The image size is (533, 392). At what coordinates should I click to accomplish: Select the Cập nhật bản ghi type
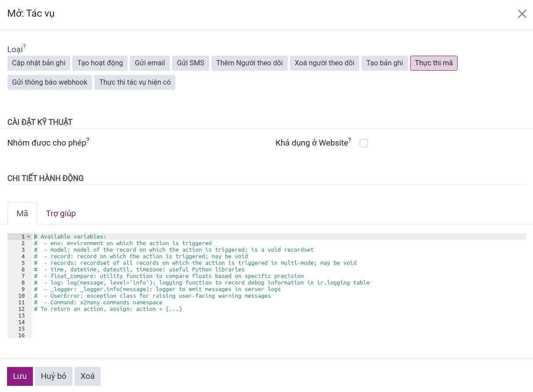point(39,63)
